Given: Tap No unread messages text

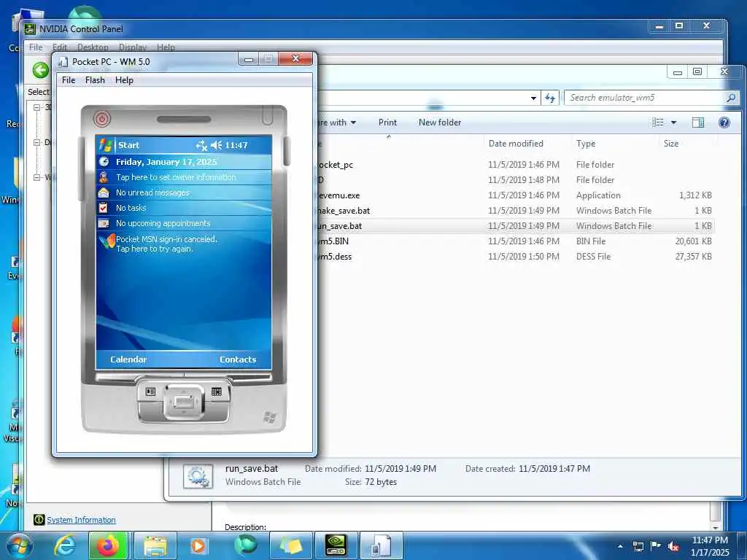Looking at the screenshot, I should (152, 192).
